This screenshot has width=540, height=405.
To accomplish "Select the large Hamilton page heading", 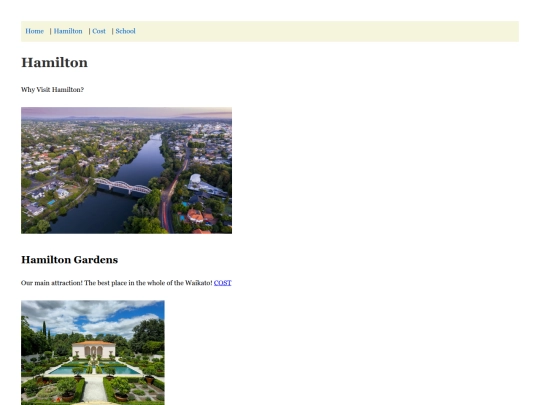I will (x=54, y=63).
